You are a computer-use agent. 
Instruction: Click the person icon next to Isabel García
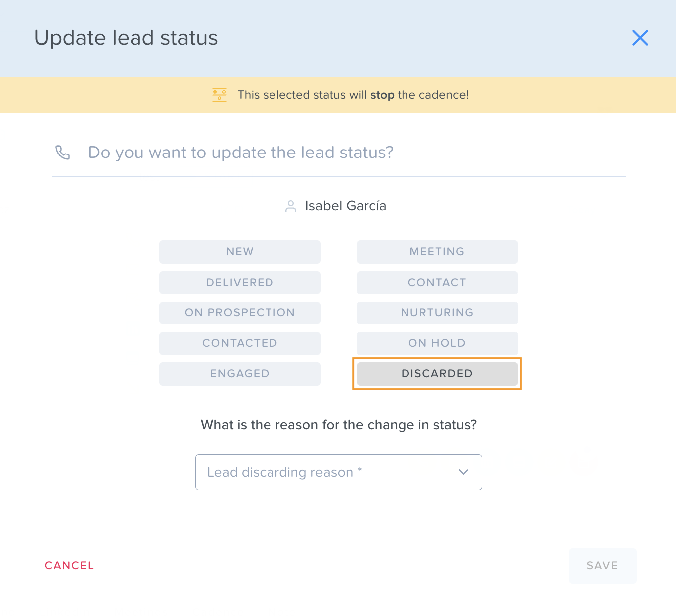point(291,206)
